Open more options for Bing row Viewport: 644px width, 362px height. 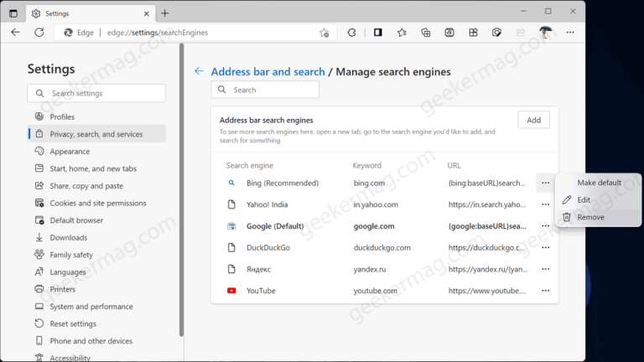[x=545, y=183]
